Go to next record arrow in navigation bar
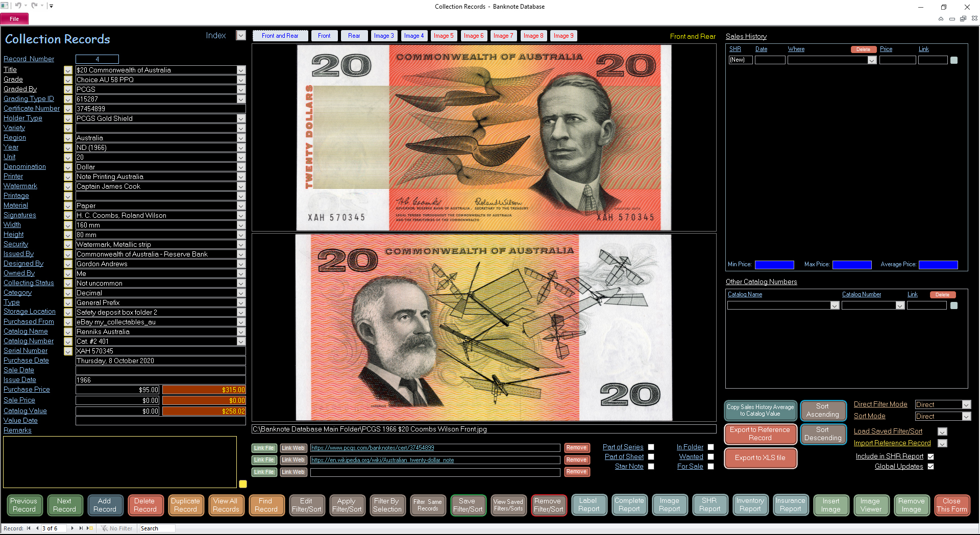Screen dimensions: 980x535 pyautogui.click(x=72, y=528)
